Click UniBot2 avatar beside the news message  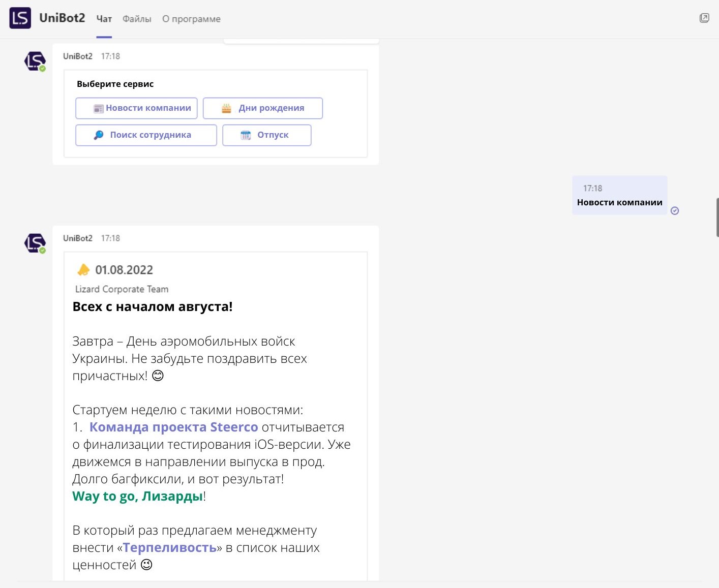[35, 243]
